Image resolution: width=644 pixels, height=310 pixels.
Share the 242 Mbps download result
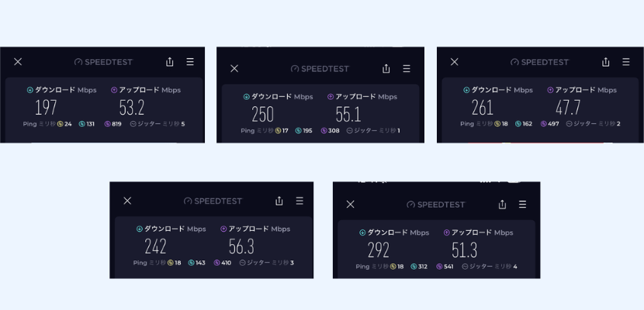[279, 201]
